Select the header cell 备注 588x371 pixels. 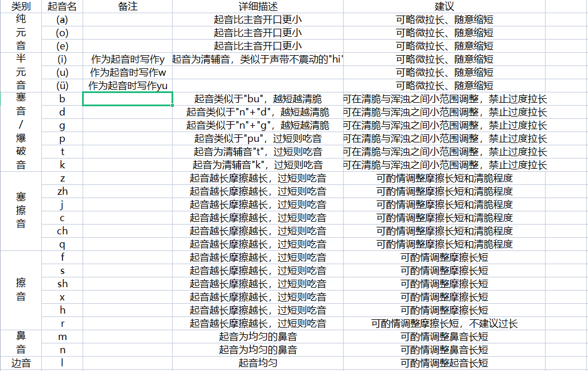(x=127, y=6)
